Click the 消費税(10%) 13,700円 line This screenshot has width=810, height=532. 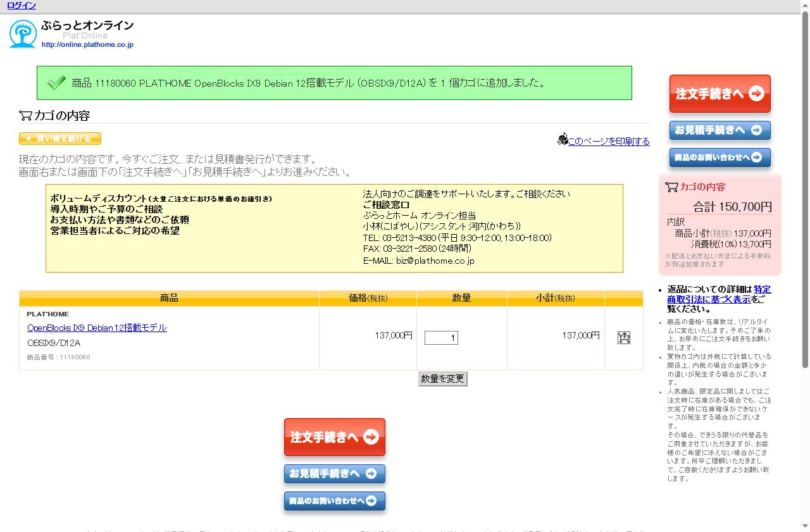[731, 244]
